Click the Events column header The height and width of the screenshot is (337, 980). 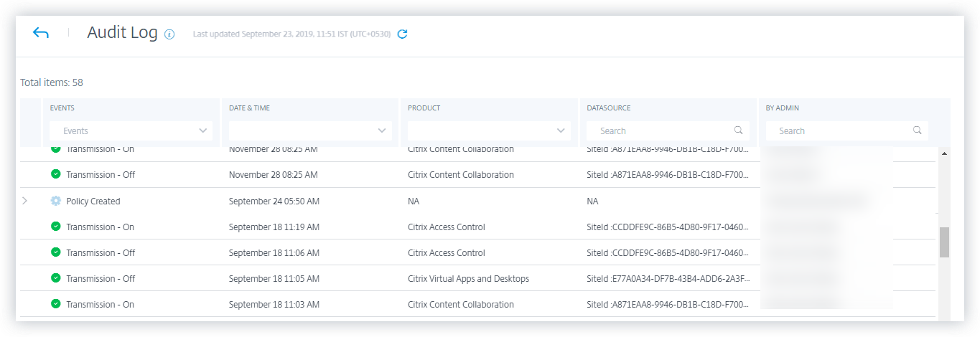tap(62, 108)
